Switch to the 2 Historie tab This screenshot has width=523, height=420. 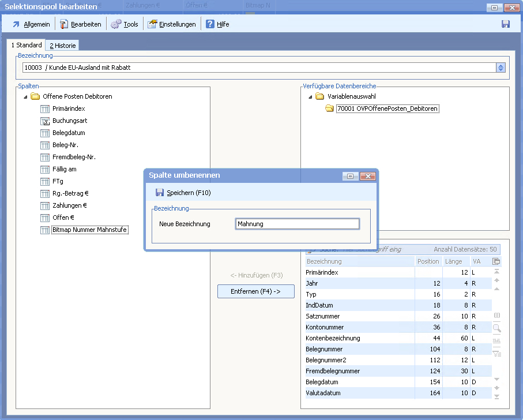click(62, 46)
